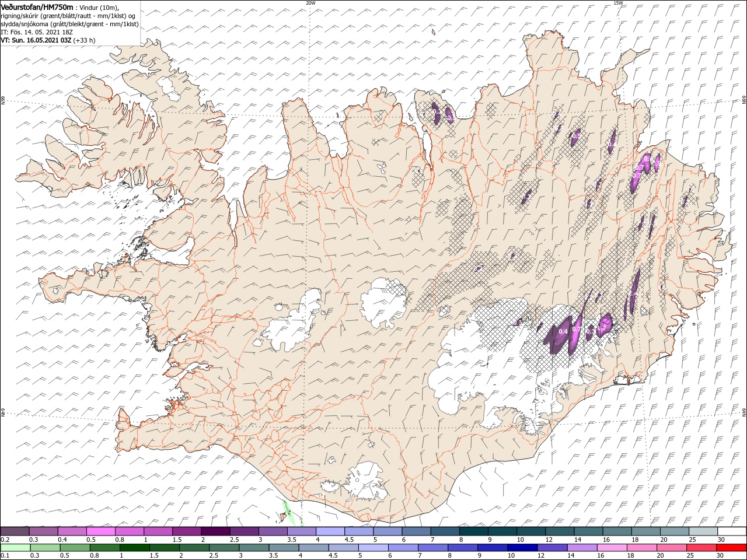This screenshot has width=747, height=560.
Task: Pick the dark teal 8 snow-scale swatch
Action: (473, 531)
